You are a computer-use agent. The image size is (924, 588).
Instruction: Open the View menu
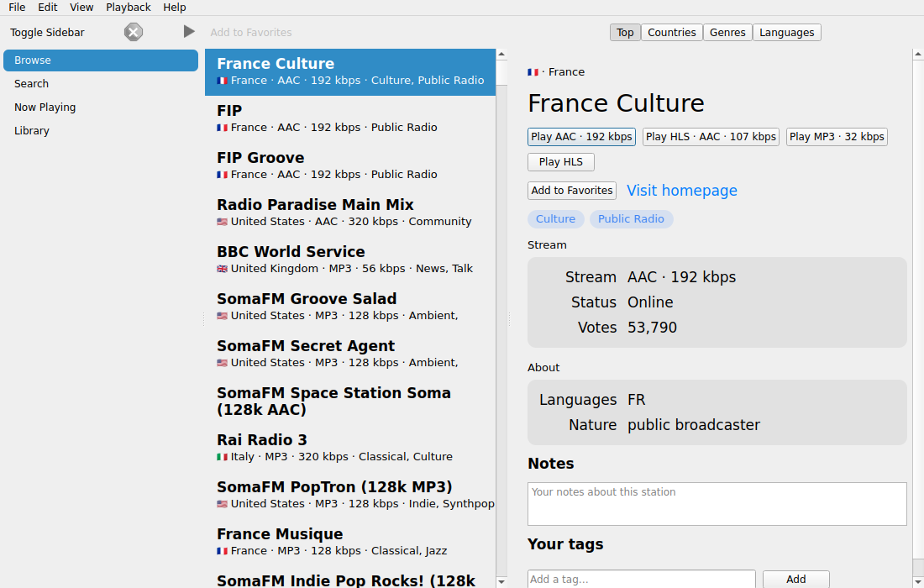click(81, 7)
